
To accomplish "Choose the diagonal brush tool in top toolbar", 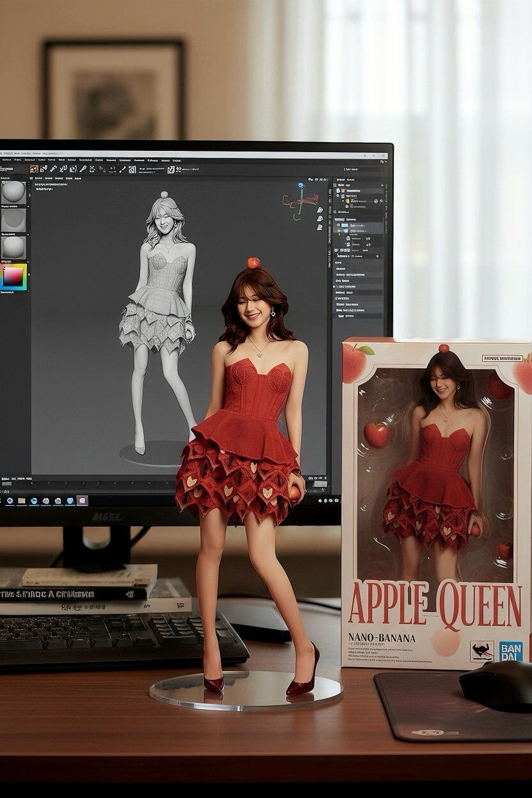I will click(123, 170).
